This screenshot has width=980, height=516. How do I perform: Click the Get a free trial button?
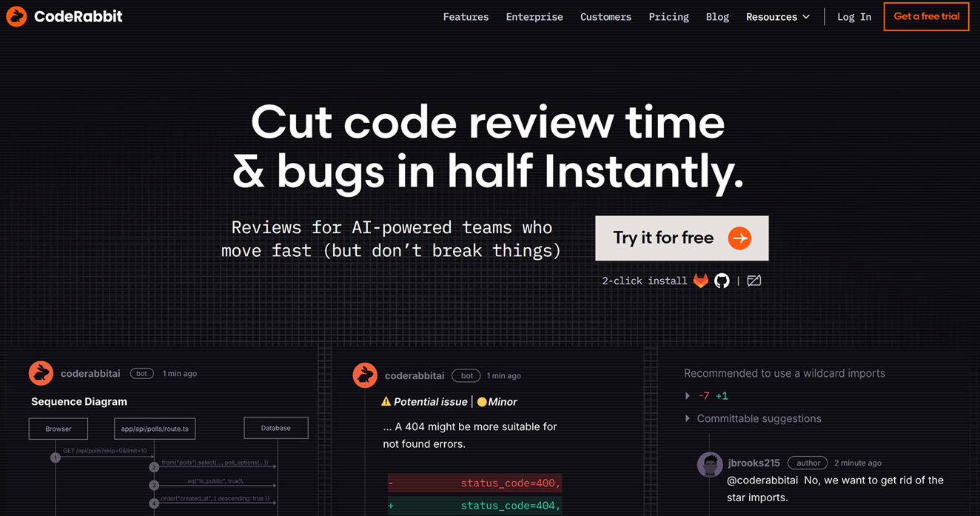926,16
